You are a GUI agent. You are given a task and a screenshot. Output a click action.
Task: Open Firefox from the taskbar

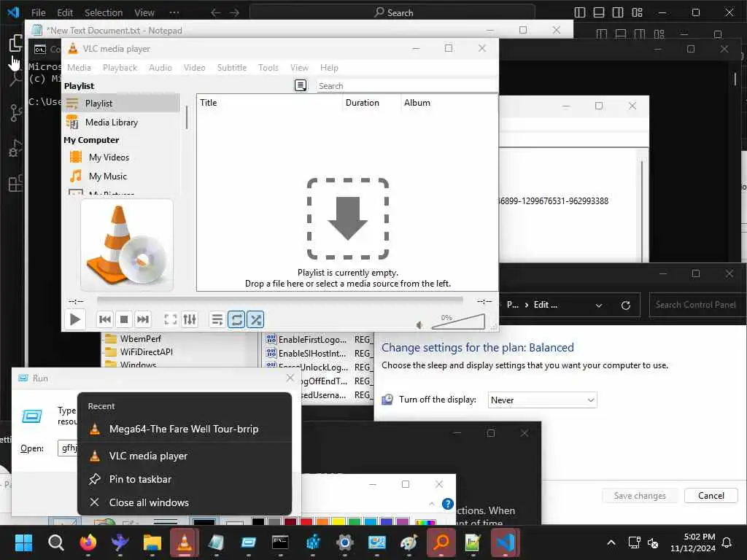[x=88, y=542]
